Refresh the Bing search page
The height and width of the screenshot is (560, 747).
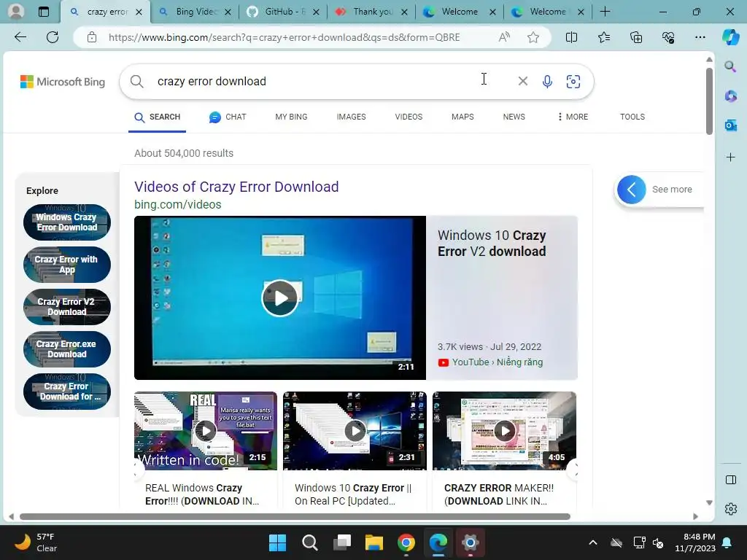tap(53, 37)
